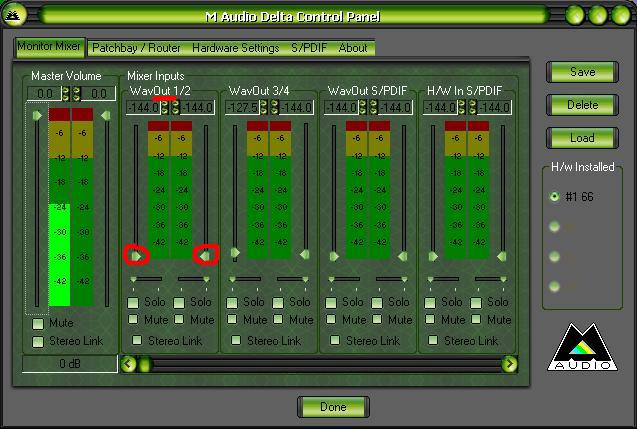Screen dimensions: 637x429
Task: Click Master Volume left fader handle
Action: tap(37, 116)
